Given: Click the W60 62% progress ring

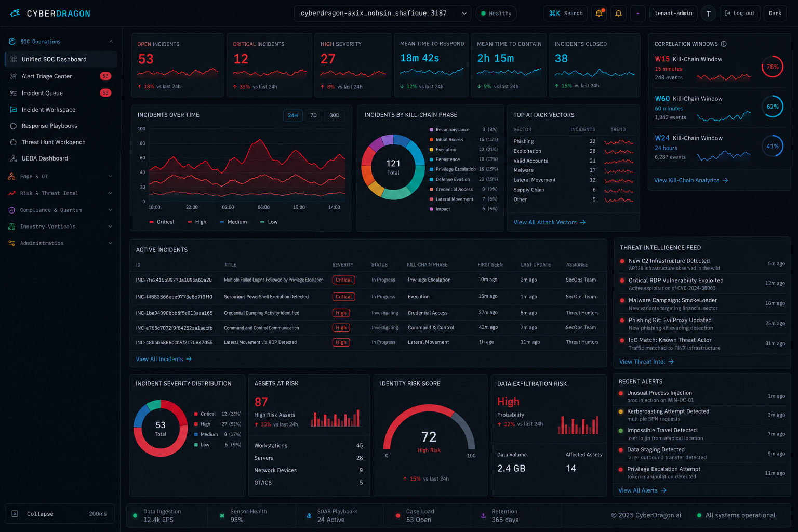Looking at the screenshot, I should [773, 107].
